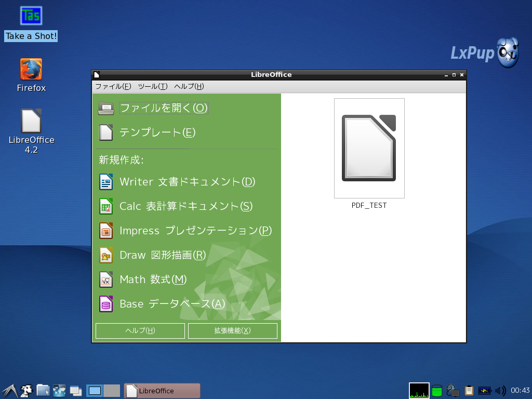Launch the web browser globe icon in the taskbar

tap(59, 391)
